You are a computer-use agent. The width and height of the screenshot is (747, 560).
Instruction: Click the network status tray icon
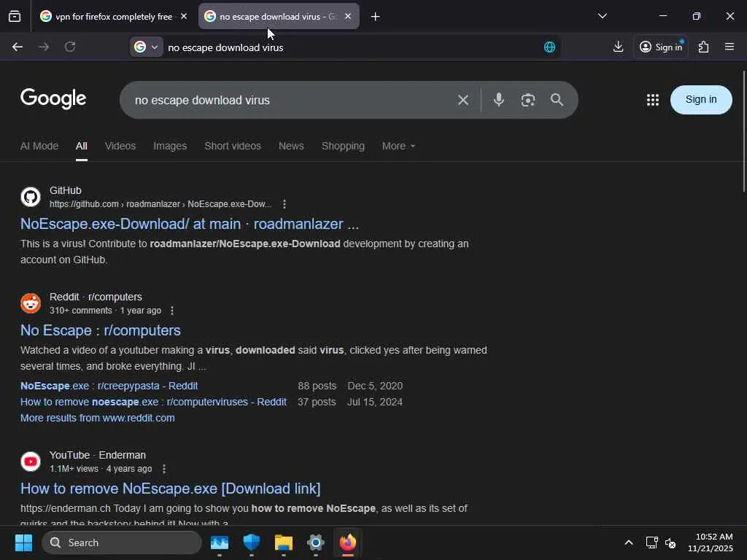point(651,542)
